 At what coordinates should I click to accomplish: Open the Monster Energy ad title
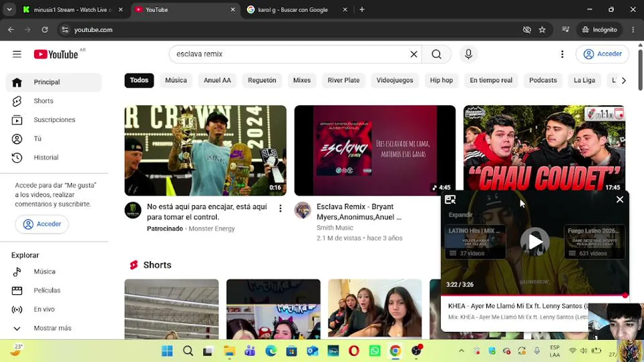click(207, 212)
